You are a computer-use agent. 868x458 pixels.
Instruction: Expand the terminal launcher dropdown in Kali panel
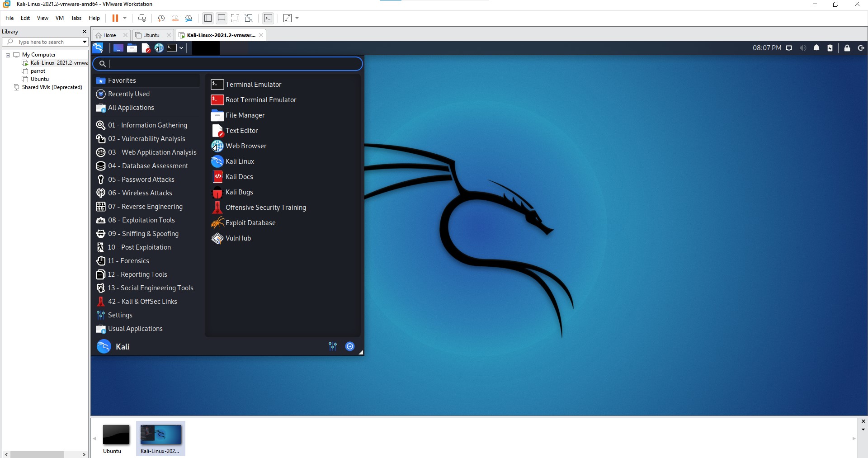tap(181, 48)
